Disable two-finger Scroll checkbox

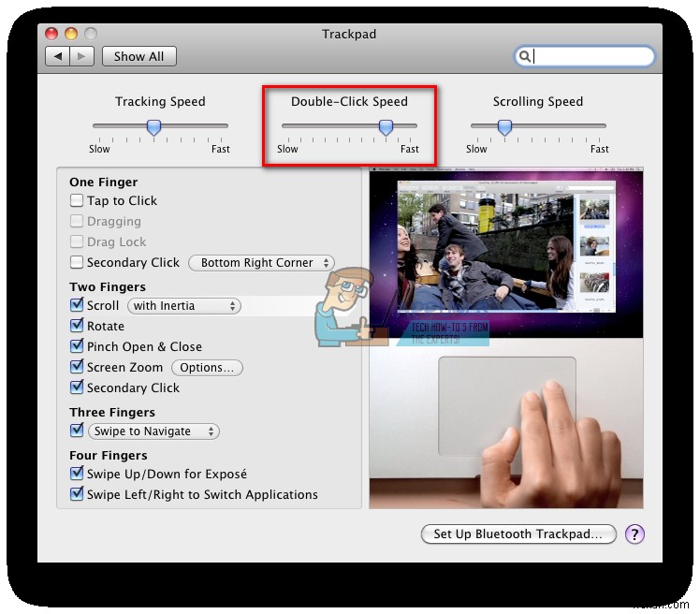(x=77, y=305)
